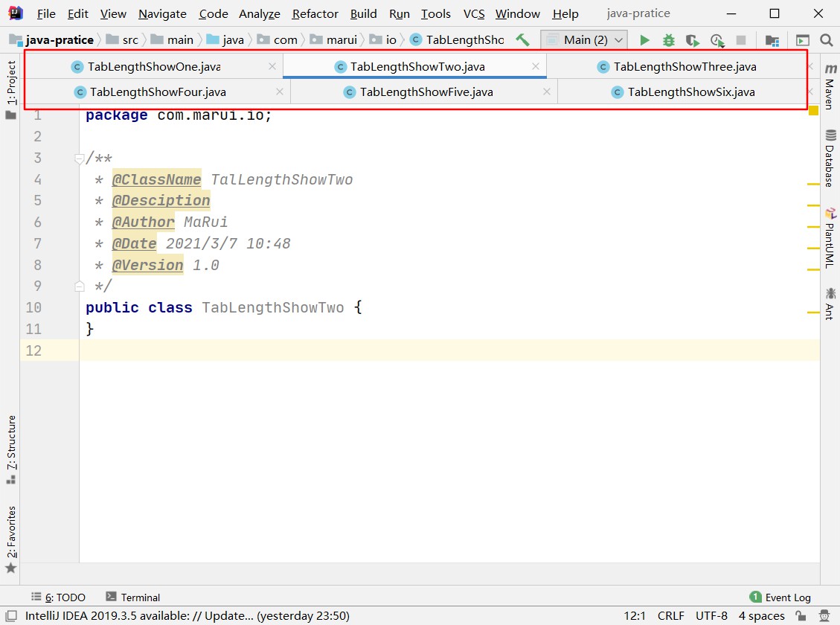Open CRLF line separator selector
Image resolution: width=840 pixels, height=625 pixels.
pyautogui.click(x=670, y=616)
